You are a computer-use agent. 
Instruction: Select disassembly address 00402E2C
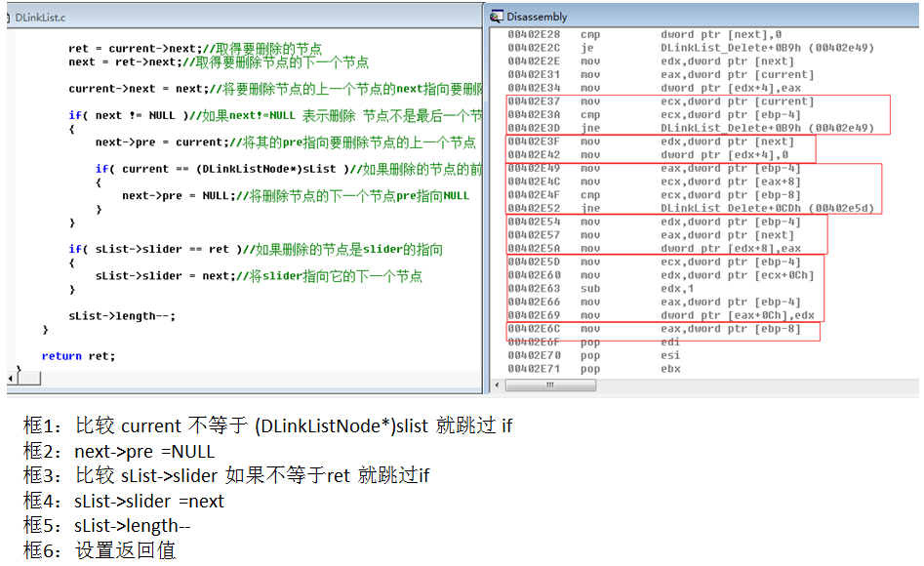(534, 48)
